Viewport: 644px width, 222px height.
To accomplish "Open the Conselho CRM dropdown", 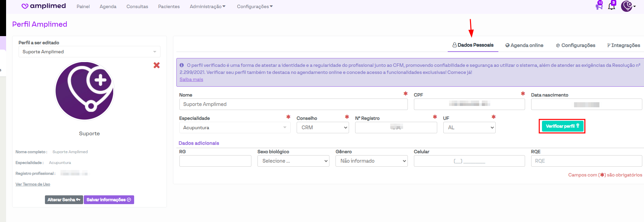I will [x=322, y=128].
